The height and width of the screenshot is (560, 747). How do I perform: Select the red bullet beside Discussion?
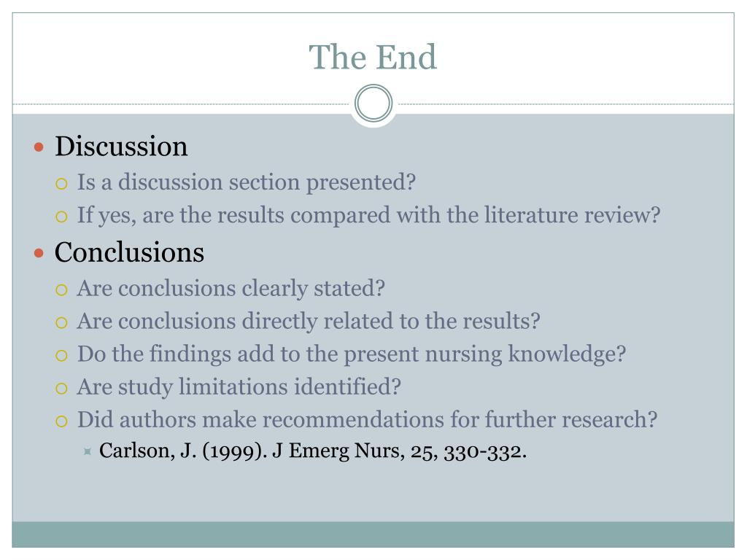(x=39, y=147)
